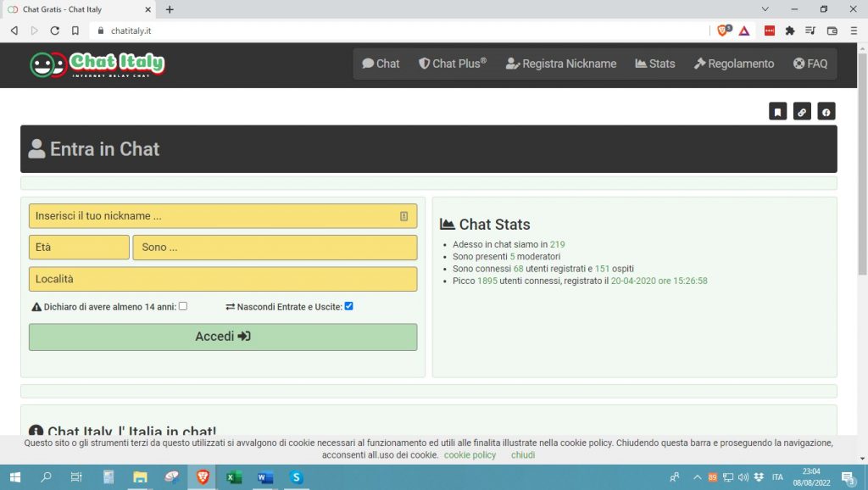Image resolution: width=868 pixels, height=490 pixels.
Task: Uncheck 'Nascondi Entrate e Uscite' checkbox
Action: coord(348,306)
